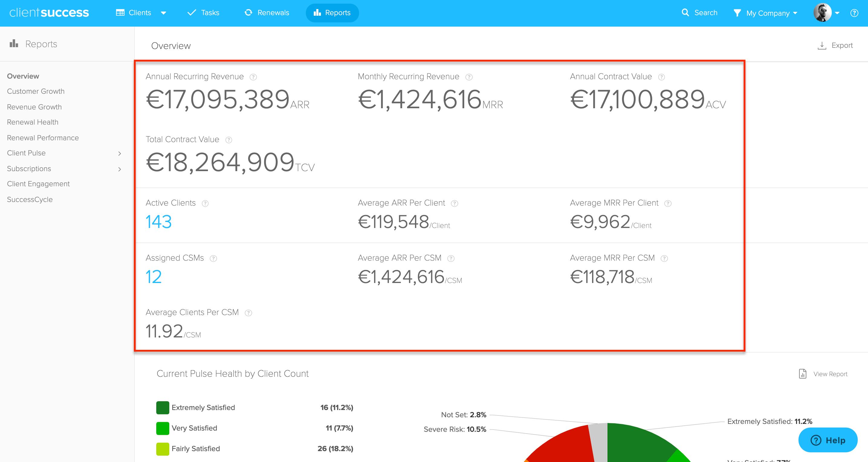Expand the Subscriptions section
The image size is (868, 462).
[x=120, y=169]
